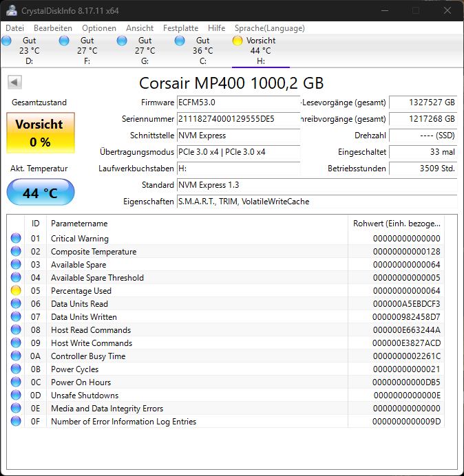Click status orb of Error Information Log Entries row
464x476 pixels.
coord(16,421)
